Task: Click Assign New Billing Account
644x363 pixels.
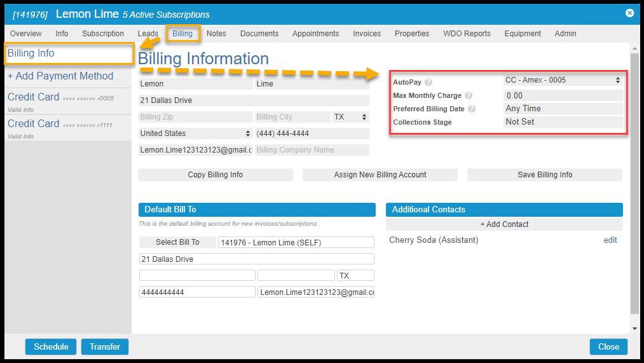Action: point(380,175)
